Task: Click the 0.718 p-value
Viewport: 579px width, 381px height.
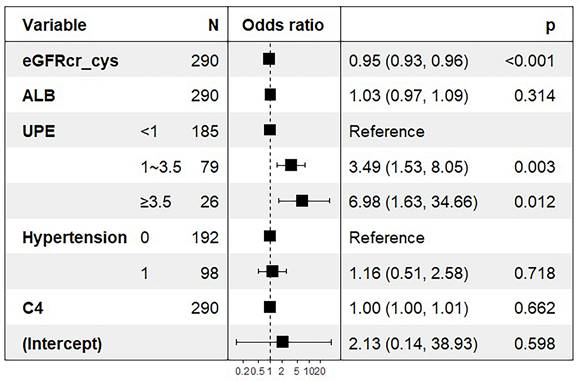Action: tap(535, 273)
